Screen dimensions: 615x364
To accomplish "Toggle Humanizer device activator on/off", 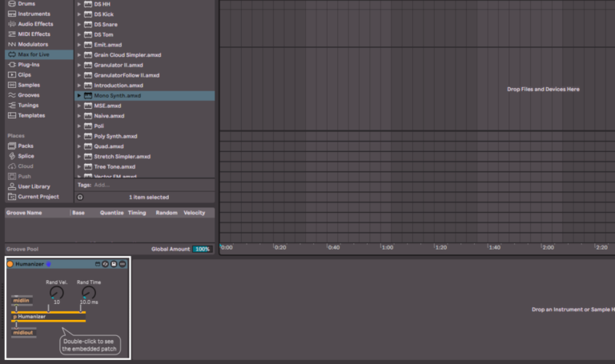I will point(10,264).
